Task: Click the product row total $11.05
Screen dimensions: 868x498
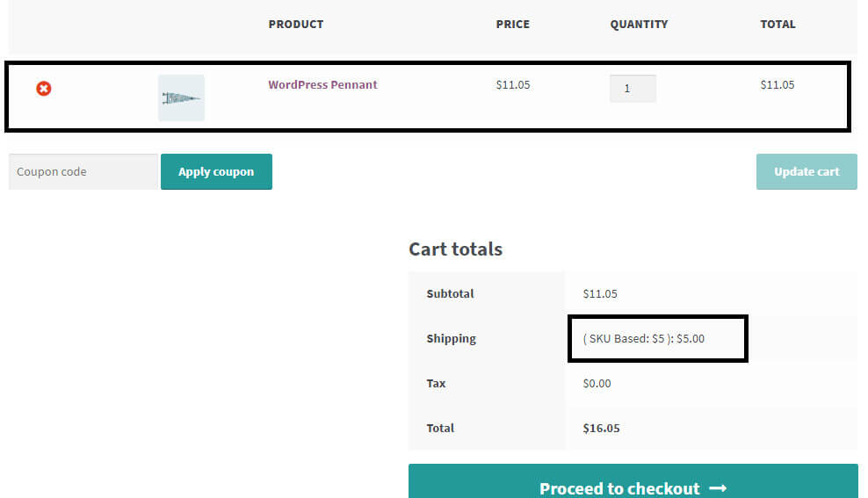Action: pyautogui.click(x=777, y=85)
